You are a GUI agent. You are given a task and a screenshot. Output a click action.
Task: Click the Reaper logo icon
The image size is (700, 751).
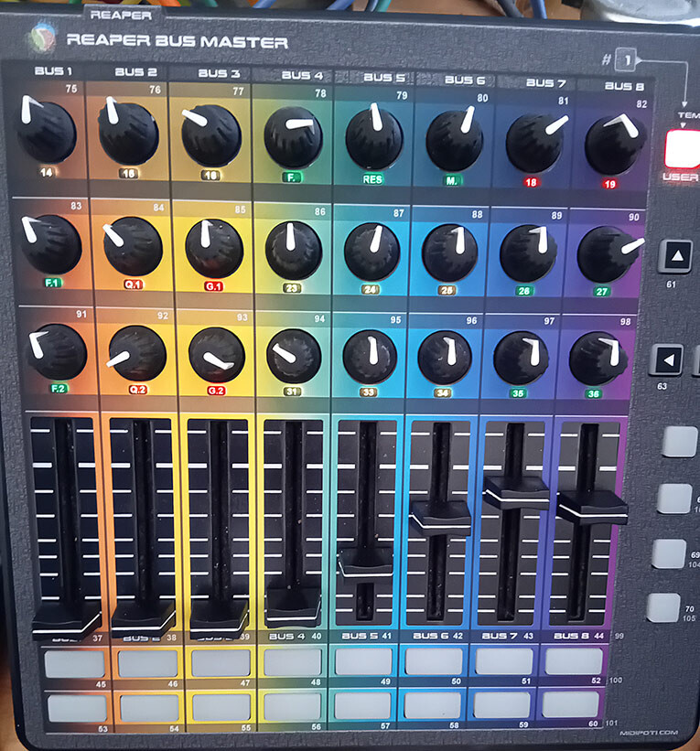pos(42,38)
